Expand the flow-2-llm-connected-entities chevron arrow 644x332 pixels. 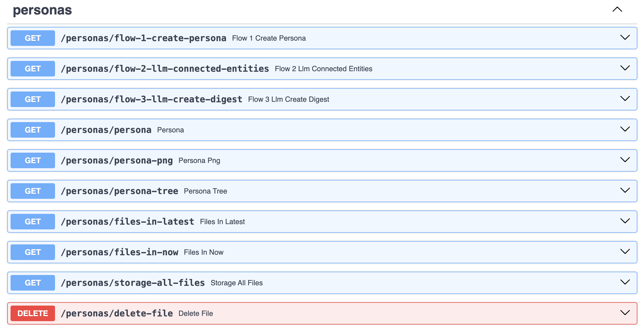(625, 68)
